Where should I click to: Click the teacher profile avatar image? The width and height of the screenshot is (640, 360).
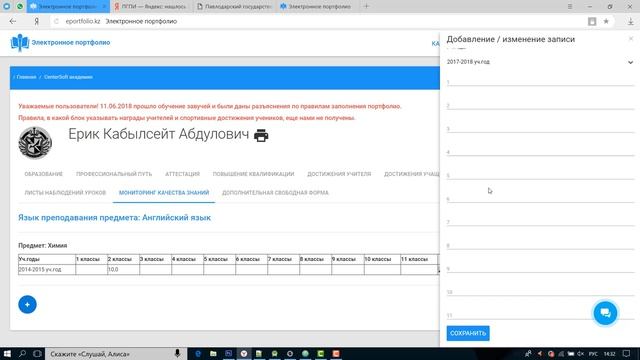pyautogui.click(x=35, y=143)
